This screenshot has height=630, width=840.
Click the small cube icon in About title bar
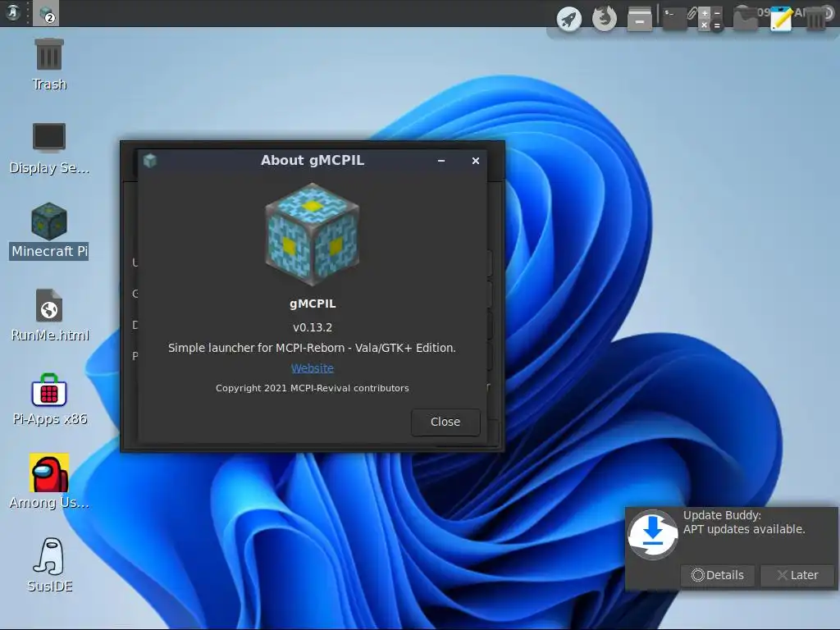(x=150, y=160)
